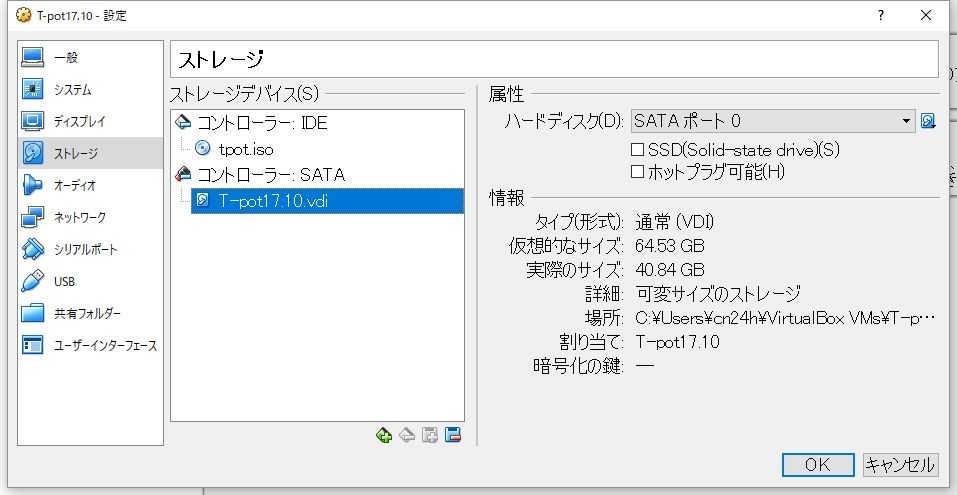Click the actual size value 40.84 GB
Screen dimensions: 957x495
coord(670,269)
